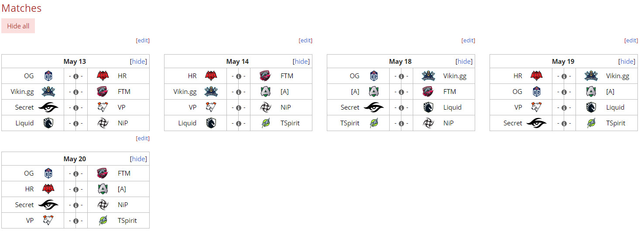Click edit link above May 13 table
644x232 pixels.
click(143, 41)
